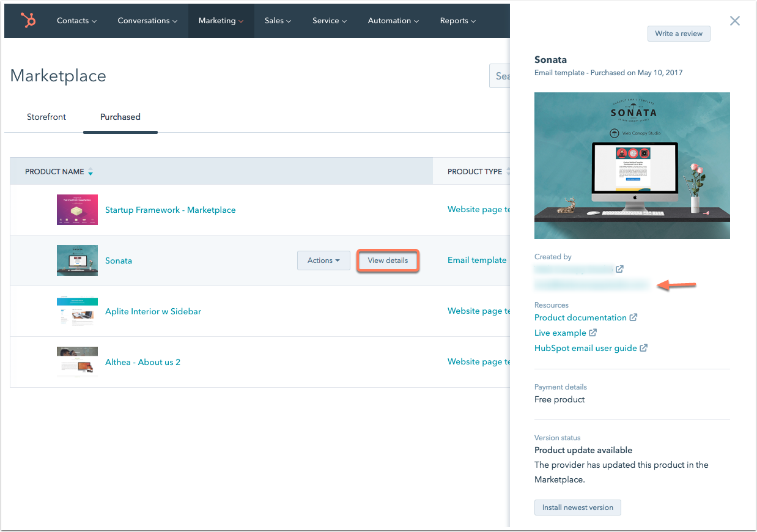
Task: Click Install newest version button
Action: [578, 508]
